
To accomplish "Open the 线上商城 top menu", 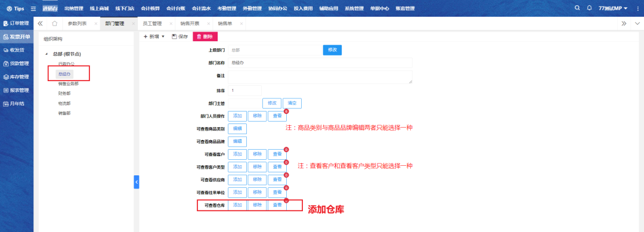I will 99,8.
